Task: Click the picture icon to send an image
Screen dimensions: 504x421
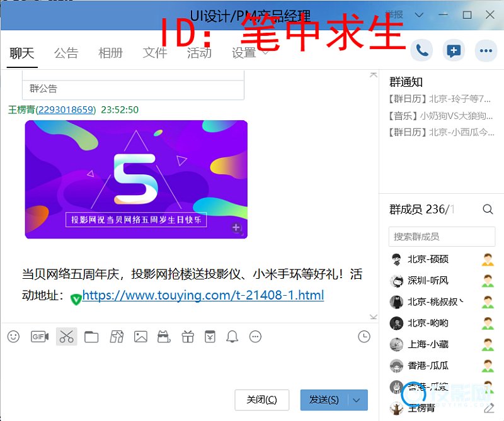Action: (140, 337)
